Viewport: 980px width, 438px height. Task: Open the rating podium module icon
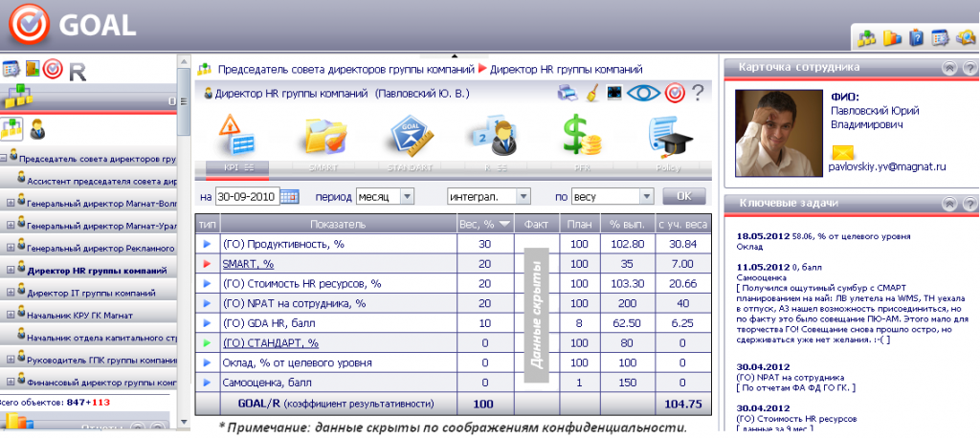click(x=495, y=135)
